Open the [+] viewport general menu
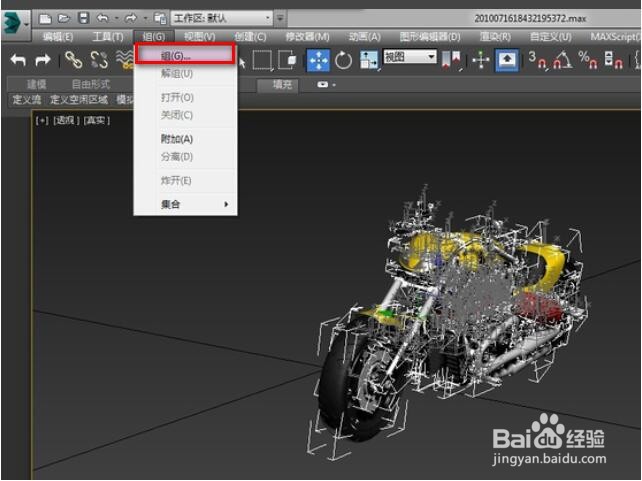This screenshot has height=481, width=642. coord(42,120)
